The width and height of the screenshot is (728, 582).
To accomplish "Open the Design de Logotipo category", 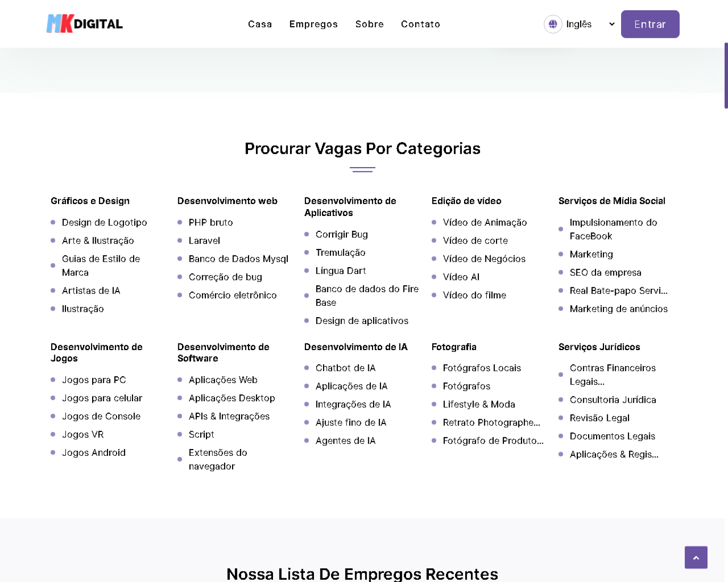I will tap(104, 222).
